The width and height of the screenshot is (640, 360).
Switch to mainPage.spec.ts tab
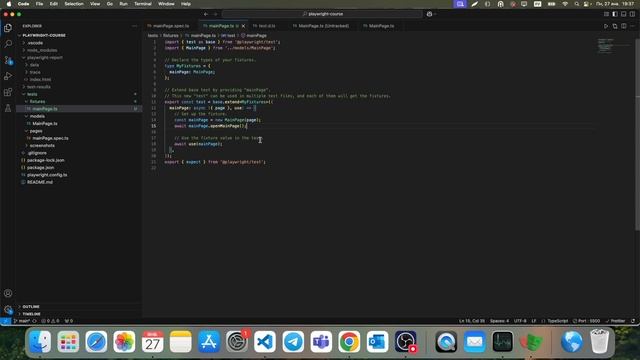pos(171,26)
